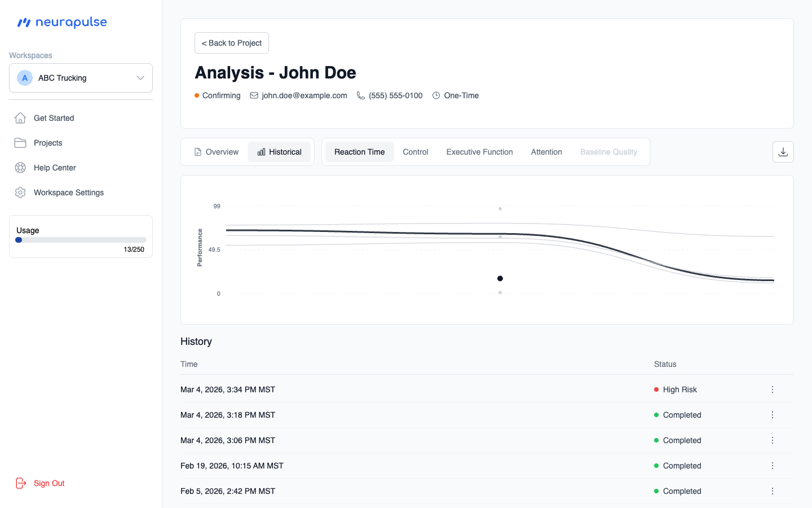Select the Control metric tab
Image resolution: width=812 pixels, height=508 pixels.
tap(415, 152)
